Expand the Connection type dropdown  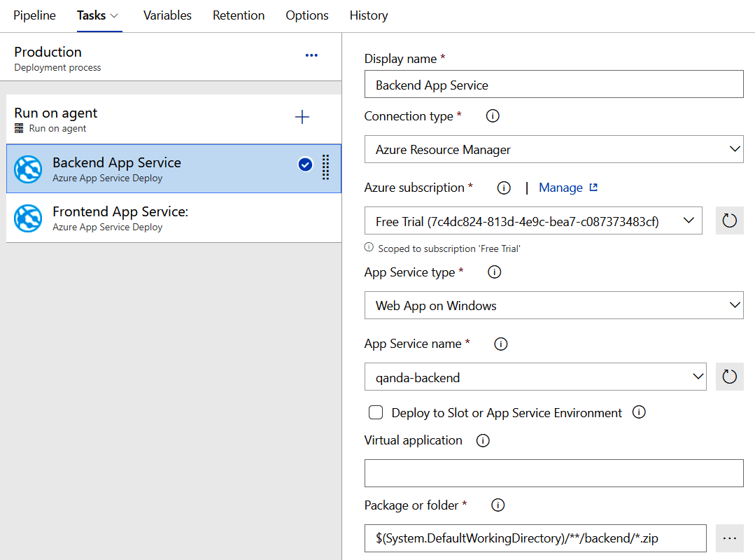[553, 150]
